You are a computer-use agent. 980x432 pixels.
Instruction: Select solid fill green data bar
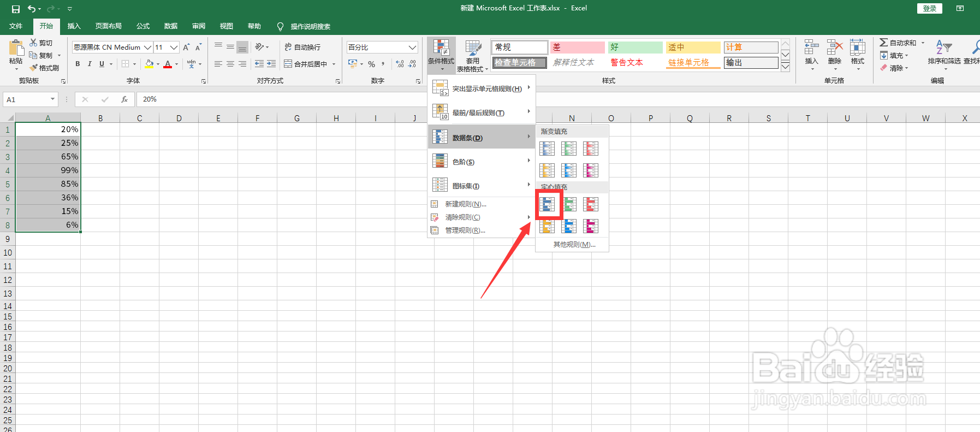pyautogui.click(x=569, y=204)
